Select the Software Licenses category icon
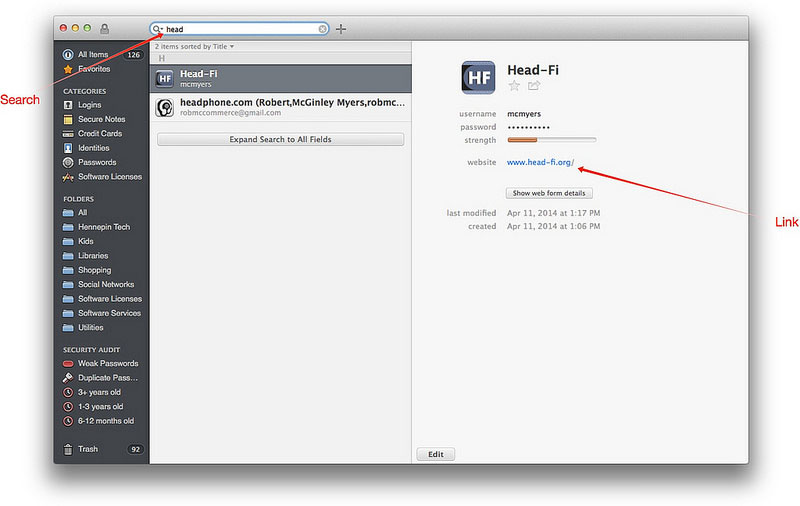 (x=68, y=177)
